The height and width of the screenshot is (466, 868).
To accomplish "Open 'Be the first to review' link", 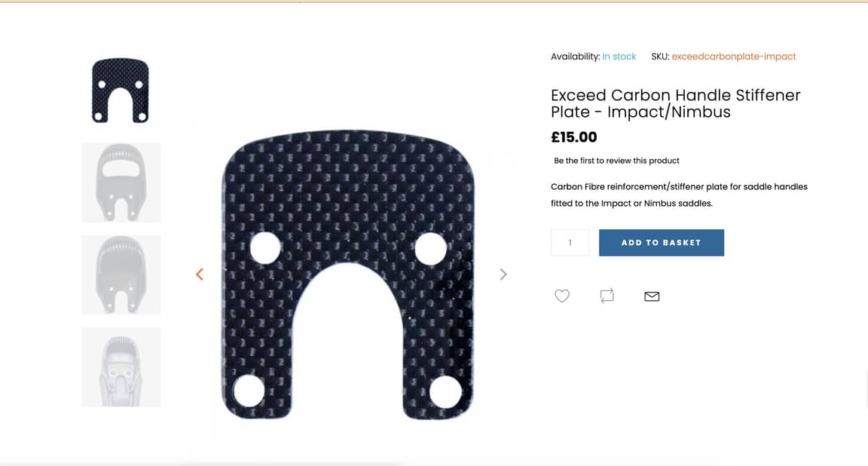I will coord(616,161).
